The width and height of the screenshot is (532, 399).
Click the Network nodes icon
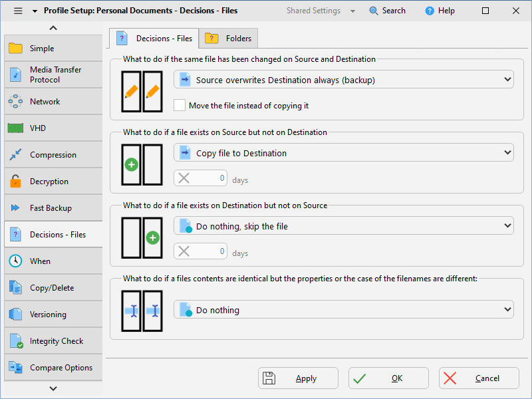(x=15, y=101)
